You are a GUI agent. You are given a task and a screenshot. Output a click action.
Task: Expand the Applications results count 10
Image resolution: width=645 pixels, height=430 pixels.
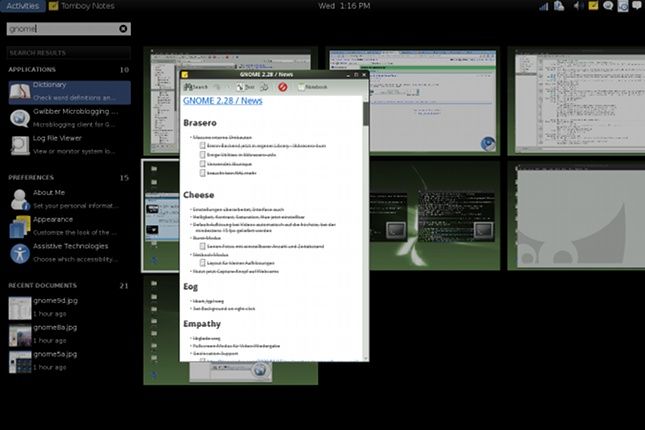[124, 70]
